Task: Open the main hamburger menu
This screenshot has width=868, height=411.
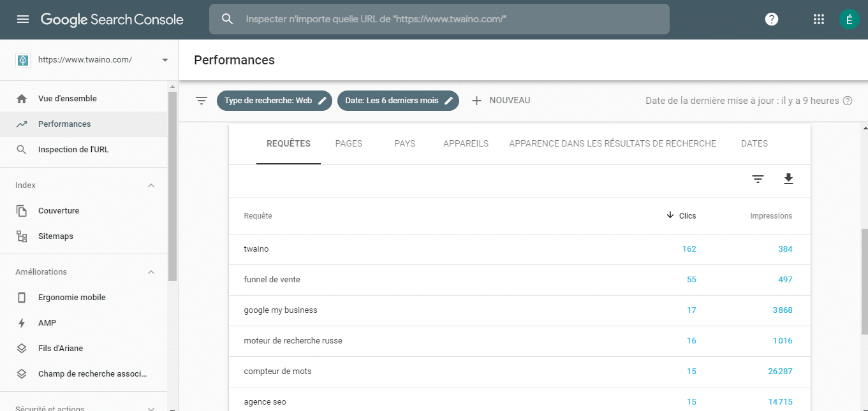Action: click(x=23, y=19)
